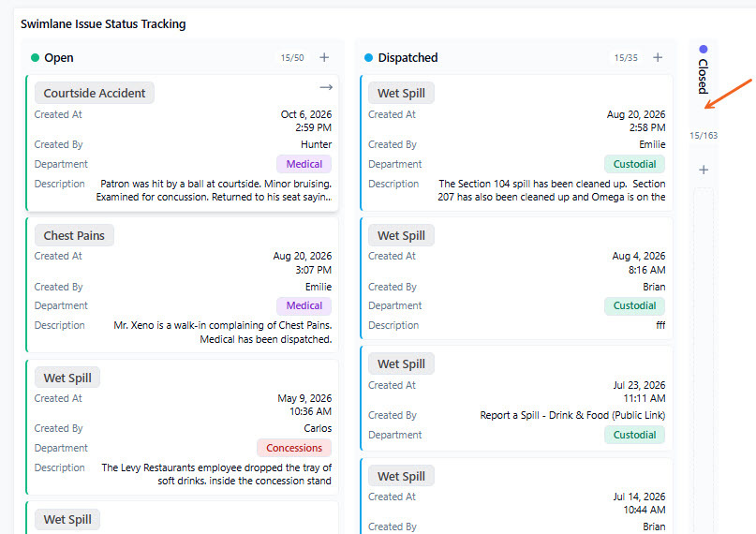Open the Chest Pains card title
Viewport: 756px width, 534px height.
click(74, 235)
